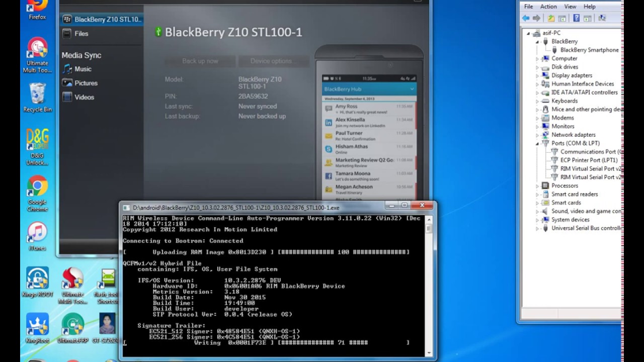The height and width of the screenshot is (362, 644).
Task: Open Kingo ROOT desktop shortcut
Action: (x=37, y=282)
